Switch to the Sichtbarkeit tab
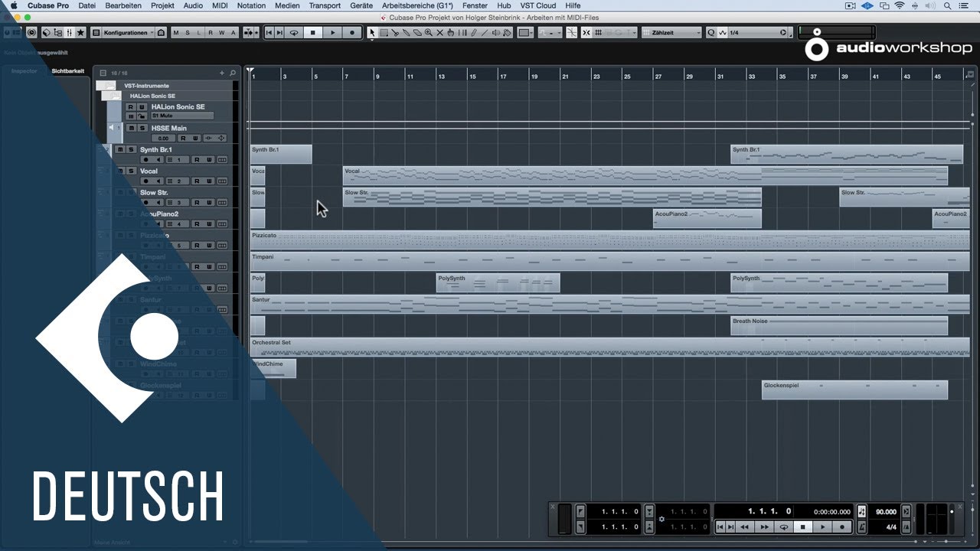The height and width of the screenshot is (551, 980). tap(68, 70)
